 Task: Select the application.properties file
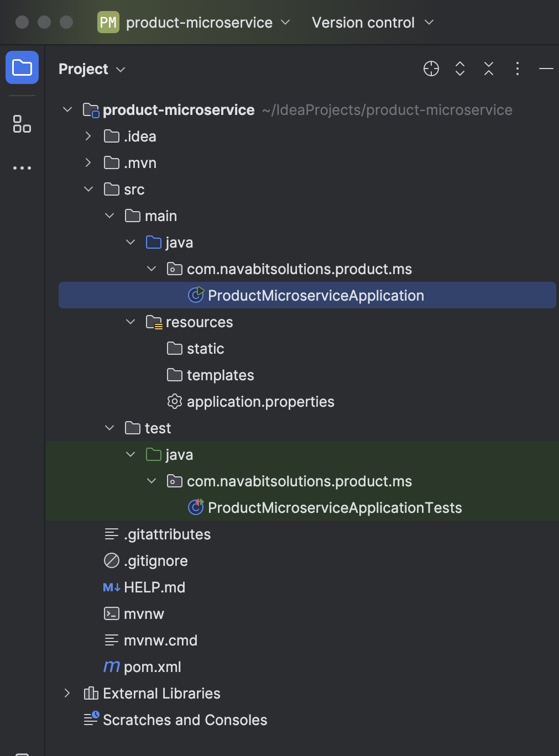pyautogui.click(x=260, y=402)
